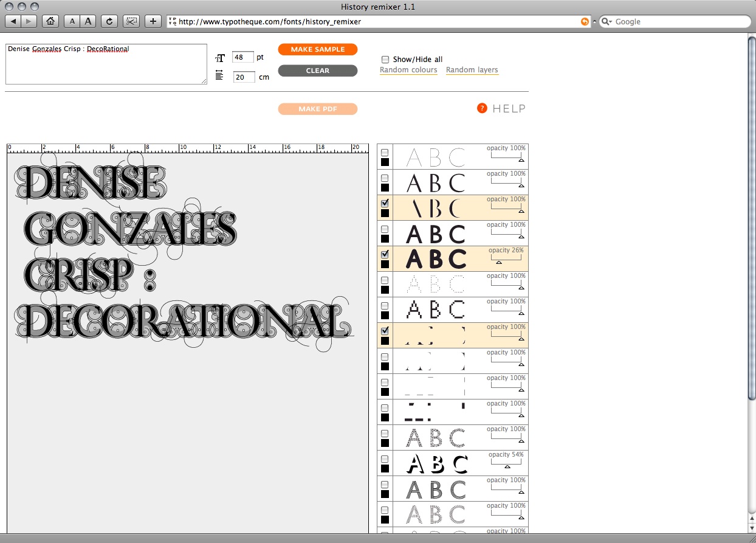Click the grey CLEAR button
The width and height of the screenshot is (756, 543).
318,71
